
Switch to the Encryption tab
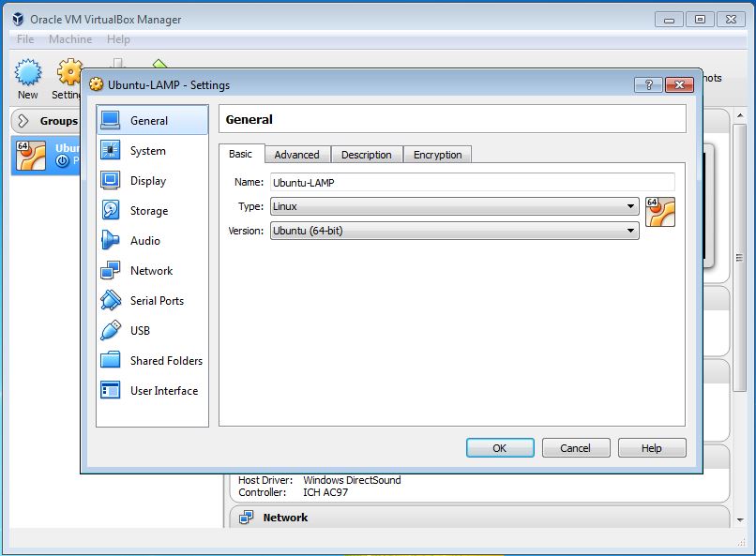(437, 155)
